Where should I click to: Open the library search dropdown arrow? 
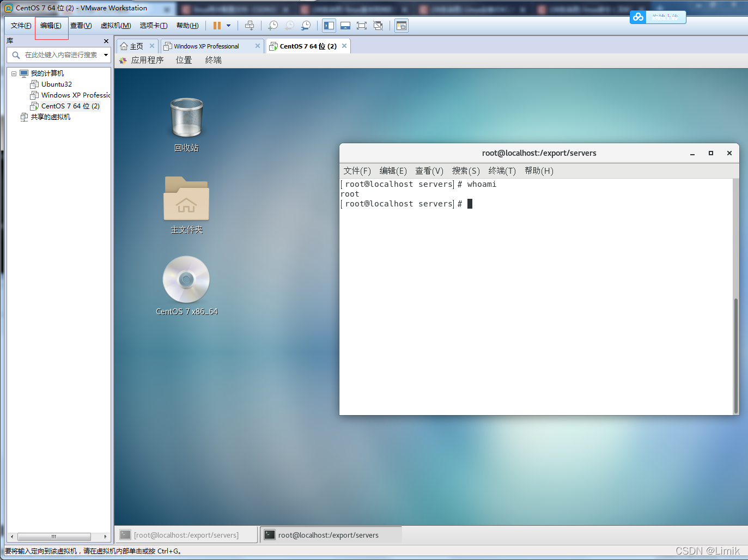106,55
